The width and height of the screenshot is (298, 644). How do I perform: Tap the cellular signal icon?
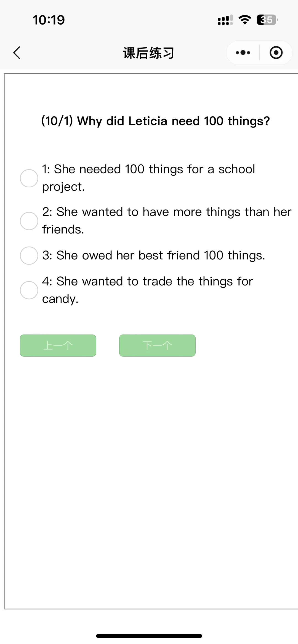[225, 20]
